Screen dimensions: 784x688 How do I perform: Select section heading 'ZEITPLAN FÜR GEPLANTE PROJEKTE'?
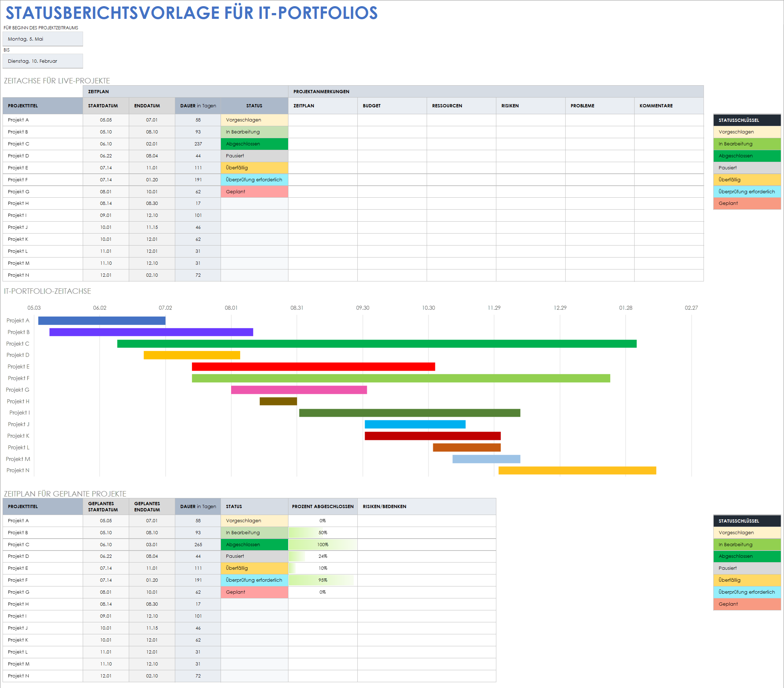[x=65, y=494]
